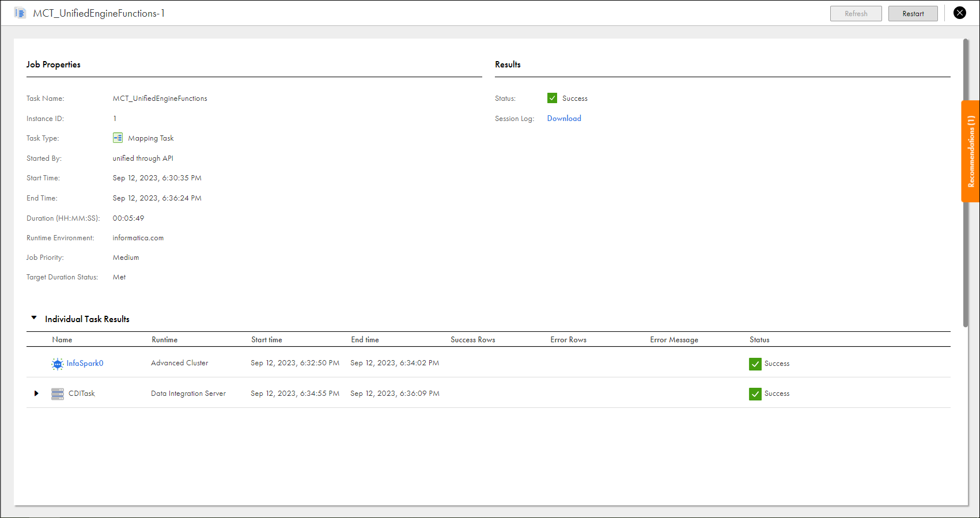Click the Success label in the InfaSpark0 row

(x=777, y=364)
